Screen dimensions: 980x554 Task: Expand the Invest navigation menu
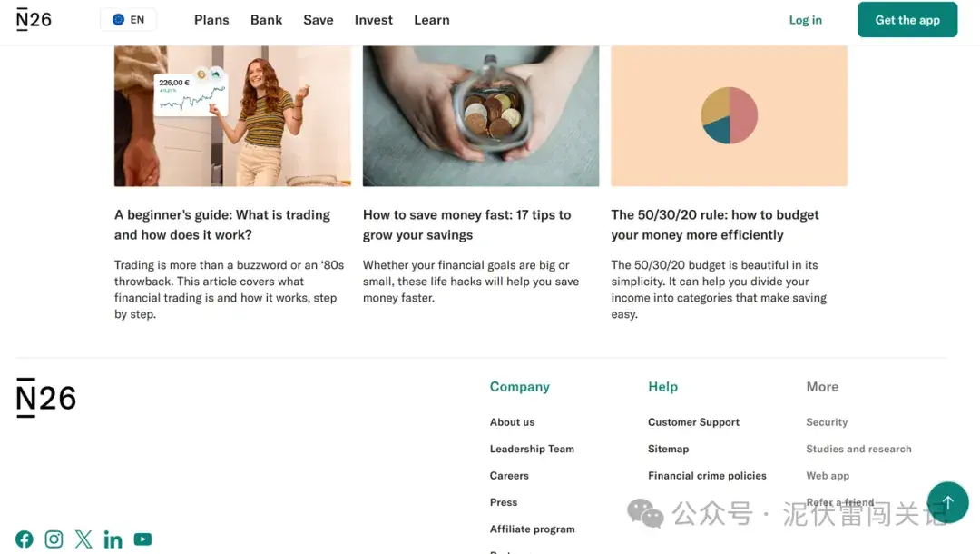click(x=374, y=20)
